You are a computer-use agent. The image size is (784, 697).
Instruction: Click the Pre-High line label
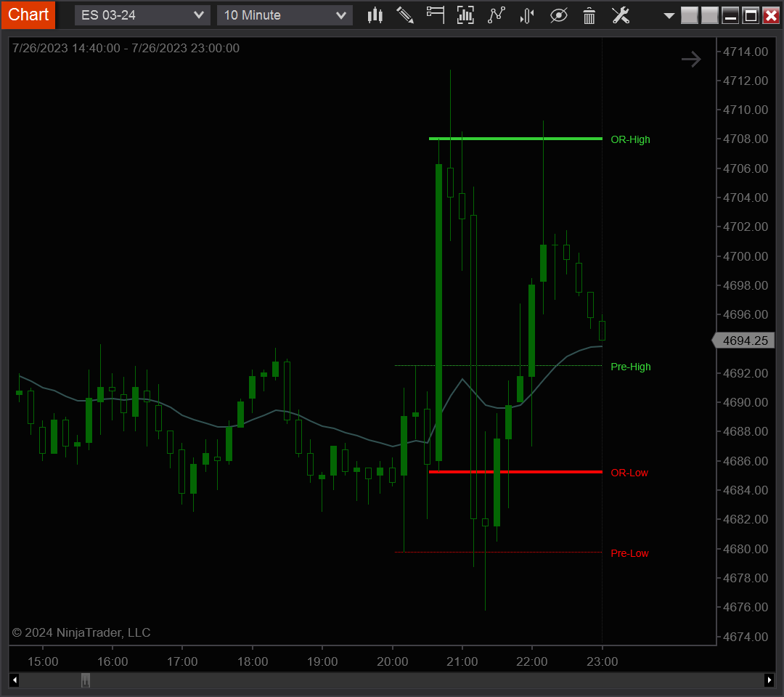point(631,367)
